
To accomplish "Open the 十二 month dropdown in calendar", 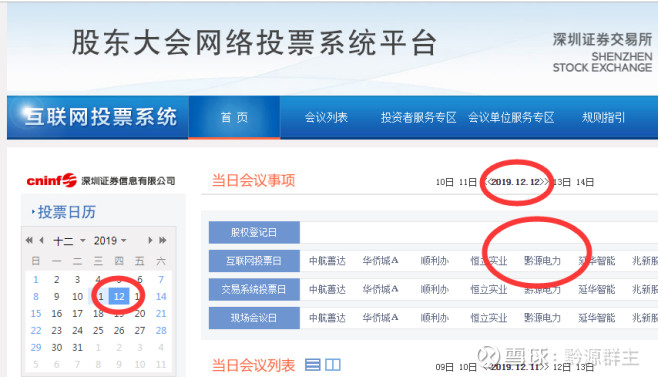I will pos(69,241).
